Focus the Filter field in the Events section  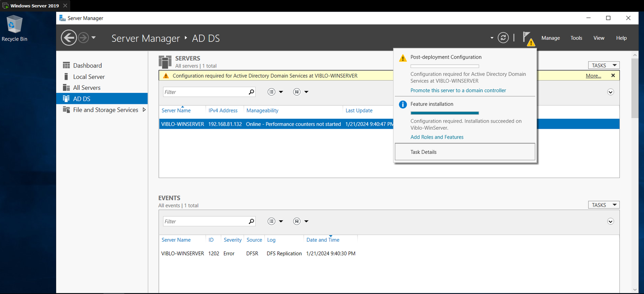pos(205,221)
